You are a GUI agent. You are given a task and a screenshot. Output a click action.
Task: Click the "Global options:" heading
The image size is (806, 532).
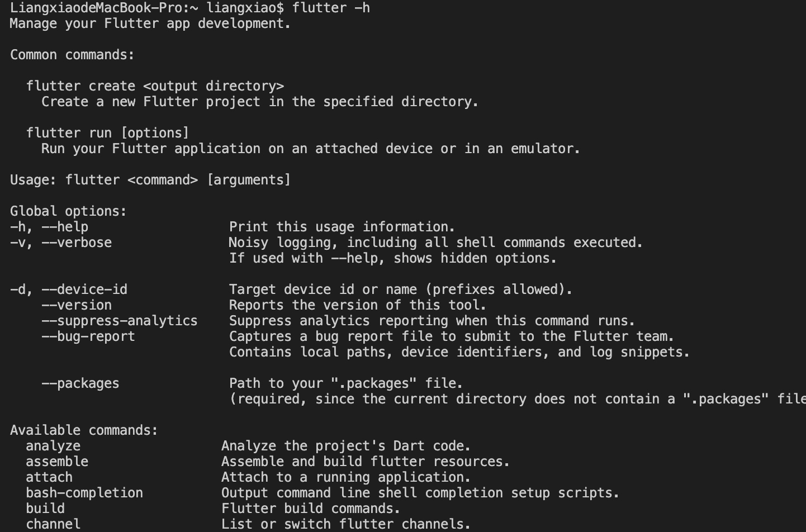coord(68,211)
